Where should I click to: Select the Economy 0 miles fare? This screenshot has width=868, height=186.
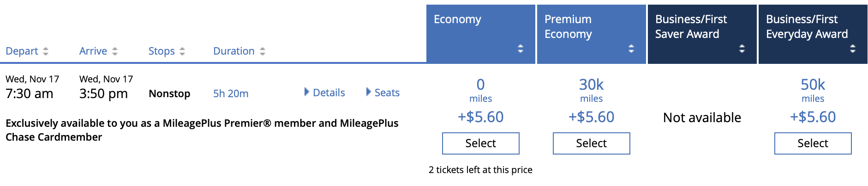pyautogui.click(x=480, y=143)
